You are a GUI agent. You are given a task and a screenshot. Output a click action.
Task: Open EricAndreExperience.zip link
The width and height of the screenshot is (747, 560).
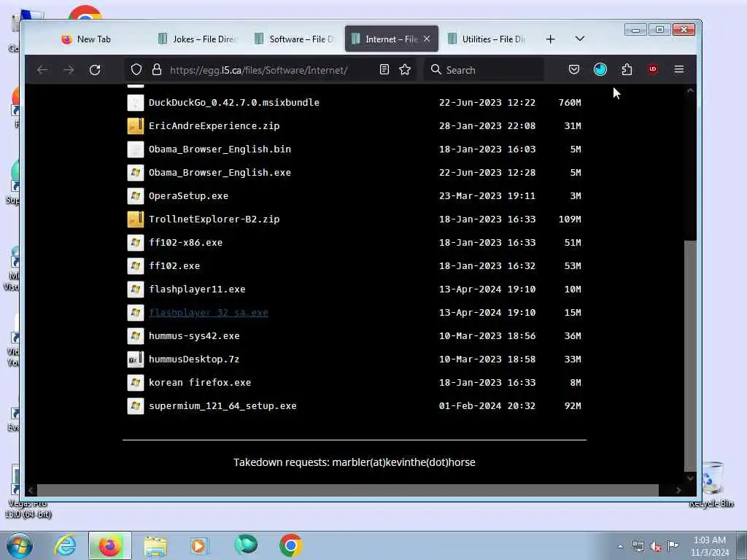tap(214, 125)
